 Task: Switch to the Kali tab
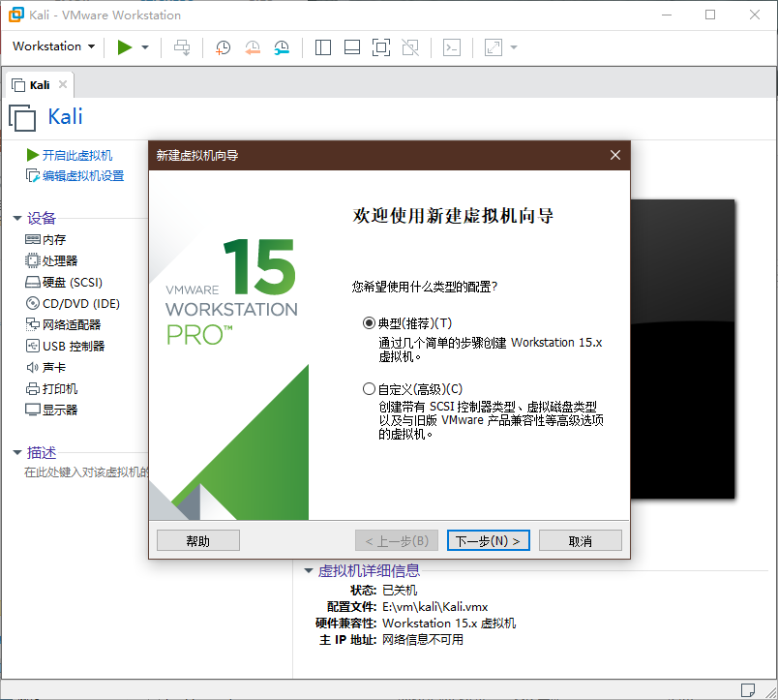(x=40, y=85)
